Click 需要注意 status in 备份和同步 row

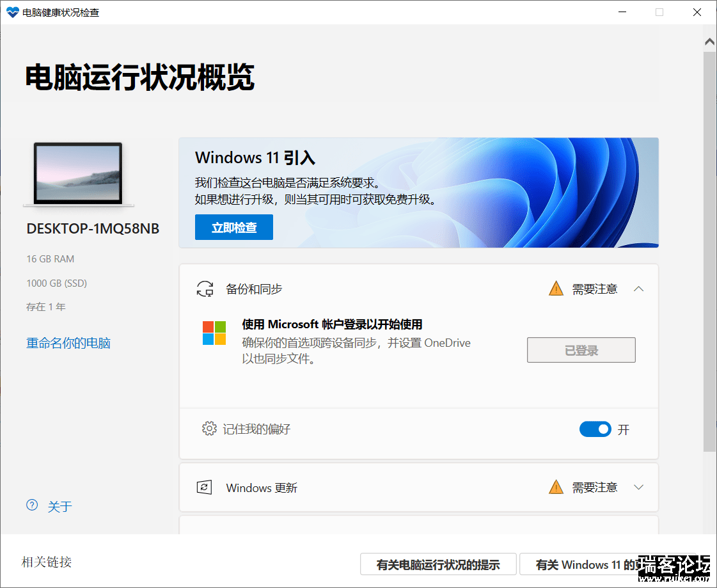click(x=594, y=289)
